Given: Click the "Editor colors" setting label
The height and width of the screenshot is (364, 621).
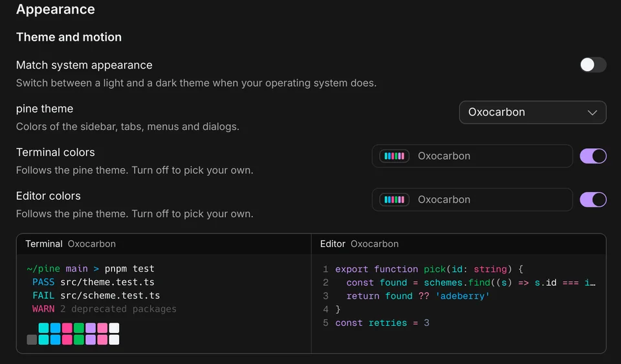Looking at the screenshot, I should 49,196.
